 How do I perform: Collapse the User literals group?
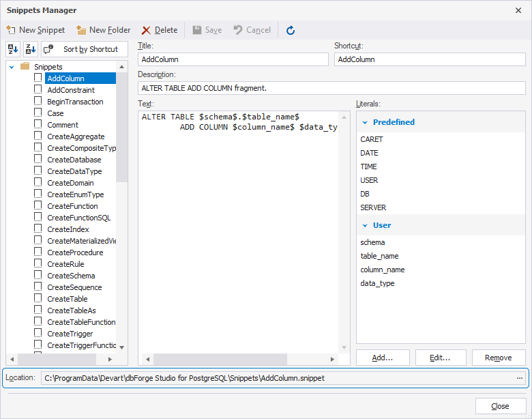(x=365, y=225)
